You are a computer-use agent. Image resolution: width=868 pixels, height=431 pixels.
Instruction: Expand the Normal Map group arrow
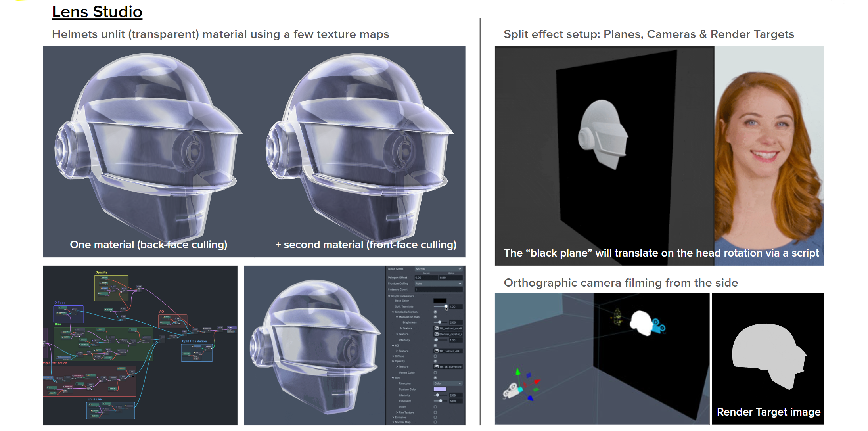(x=393, y=422)
